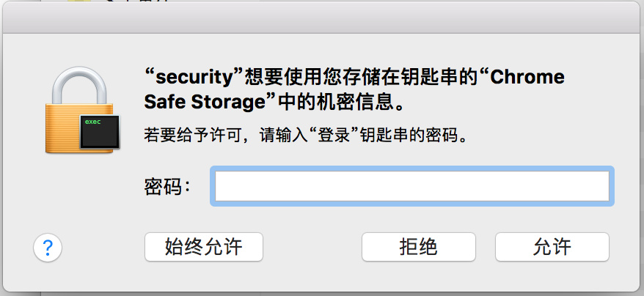Click the "Safe Storage" text in the heading
The image size is (644, 296).
(x=202, y=100)
